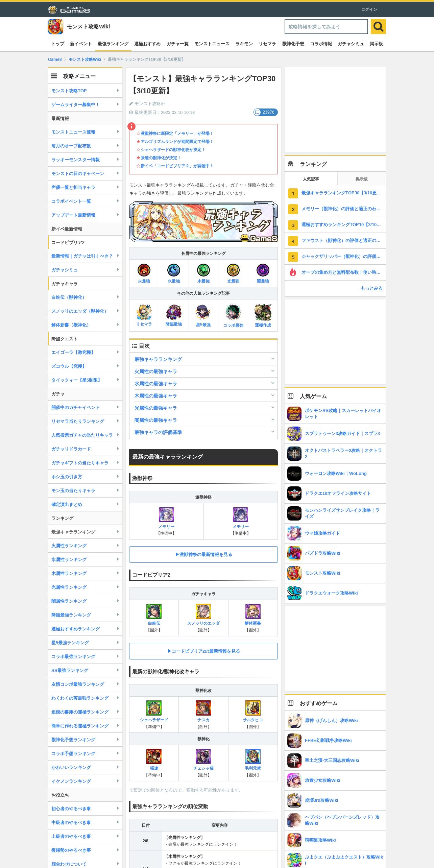Open リセマラ当たりランキング sidebar entry
Image resolution: width=434 pixels, height=868 pixels.
tap(85, 421)
